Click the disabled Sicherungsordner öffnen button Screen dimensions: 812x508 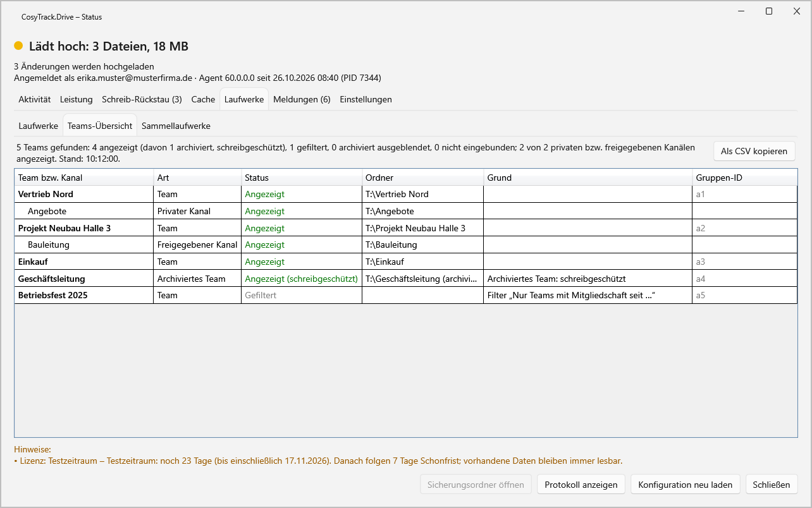click(476, 485)
